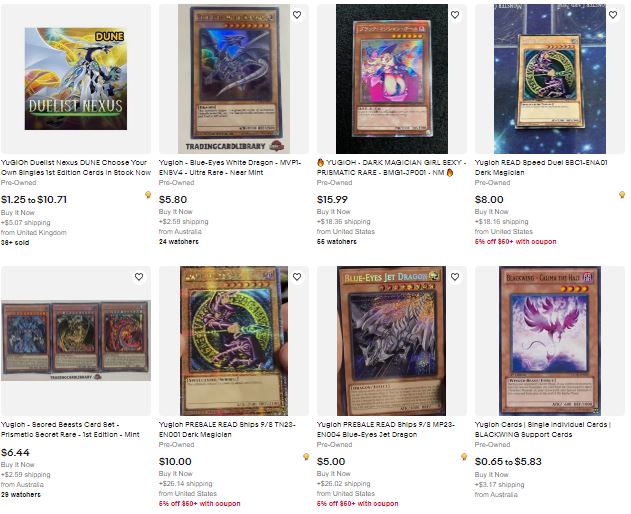View Blue-Eyes Jet Dragon card photo

click(391, 341)
